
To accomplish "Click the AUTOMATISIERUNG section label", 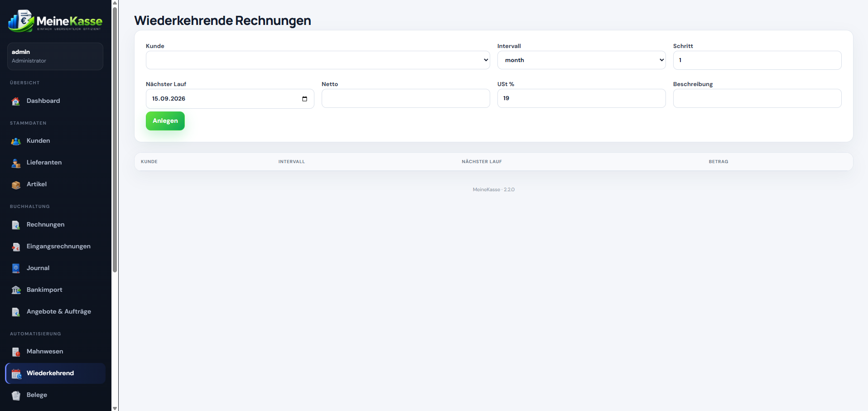I will [x=35, y=334].
